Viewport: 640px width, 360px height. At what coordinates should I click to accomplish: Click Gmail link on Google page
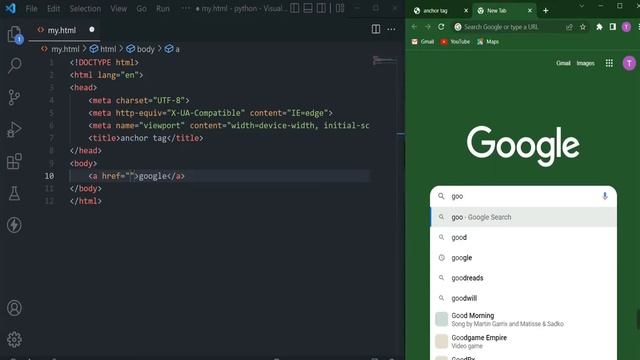click(x=563, y=63)
